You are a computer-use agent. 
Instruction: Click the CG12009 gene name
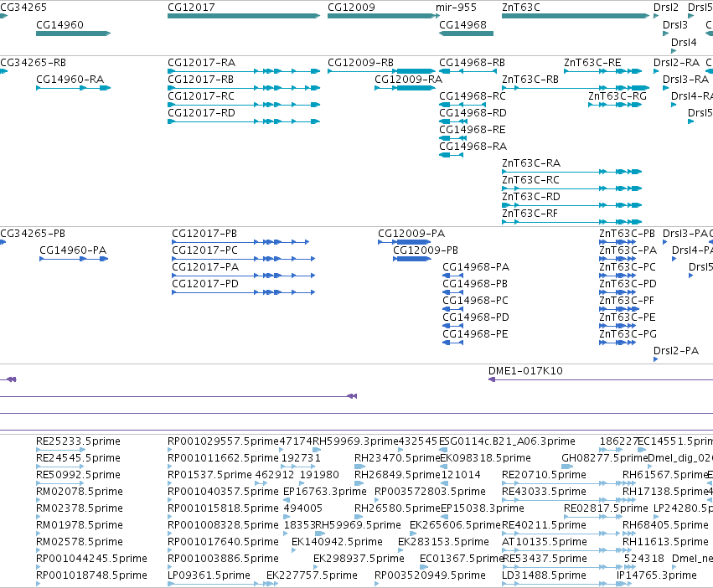pyautogui.click(x=351, y=8)
